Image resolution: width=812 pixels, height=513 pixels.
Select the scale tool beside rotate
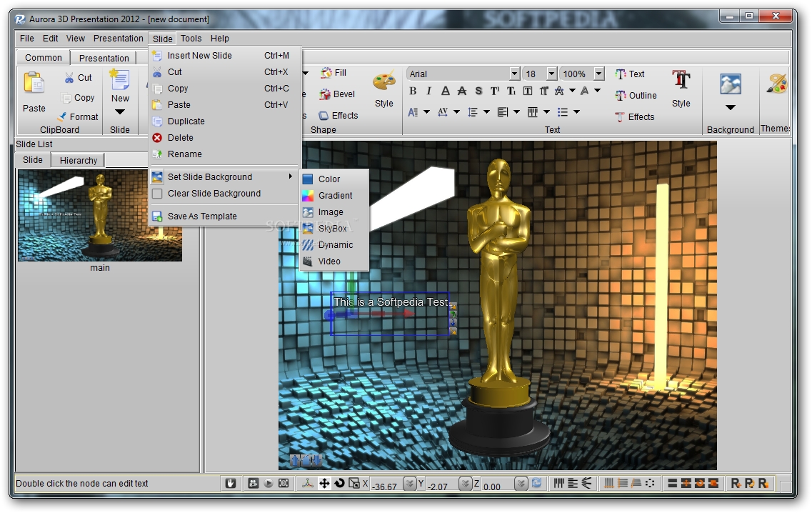(354, 484)
